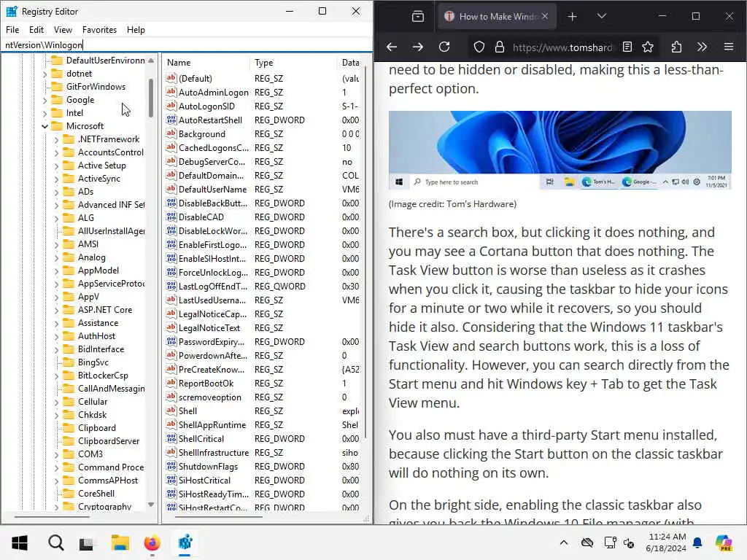The image size is (747, 560).
Task: Expand the Active Setup key
Action: pos(56,166)
